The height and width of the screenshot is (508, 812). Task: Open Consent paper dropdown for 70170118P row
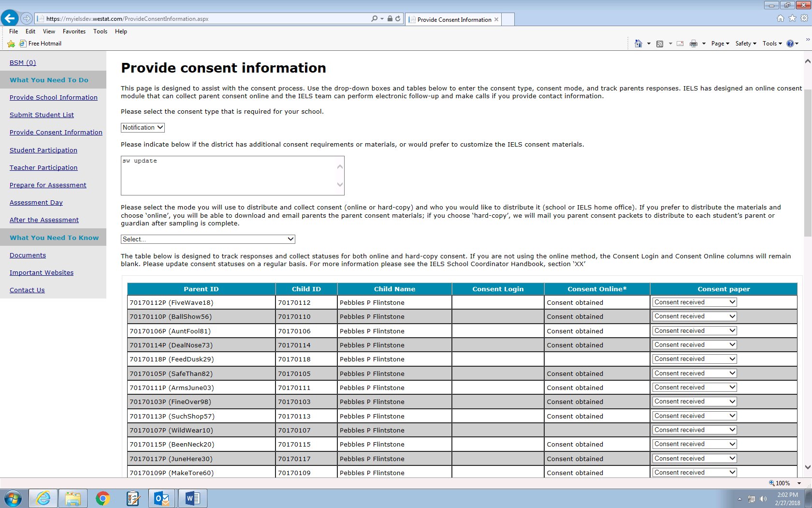tap(695, 359)
